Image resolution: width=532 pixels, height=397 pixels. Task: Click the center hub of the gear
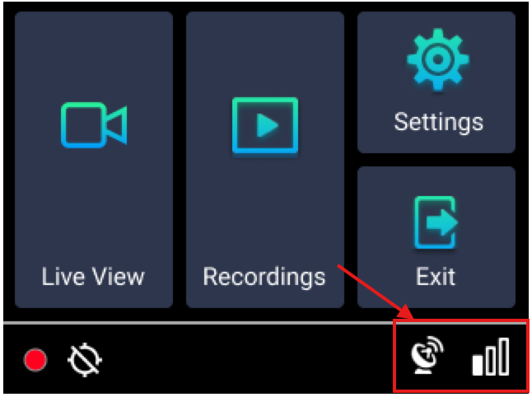(x=437, y=59)
